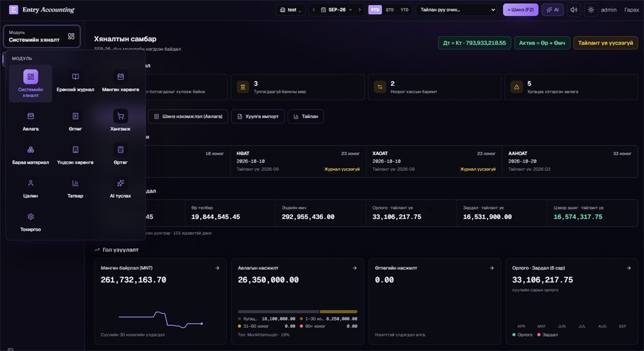Click ХАОАТ Журнал үүсээгүй warning

coord(478,169)
